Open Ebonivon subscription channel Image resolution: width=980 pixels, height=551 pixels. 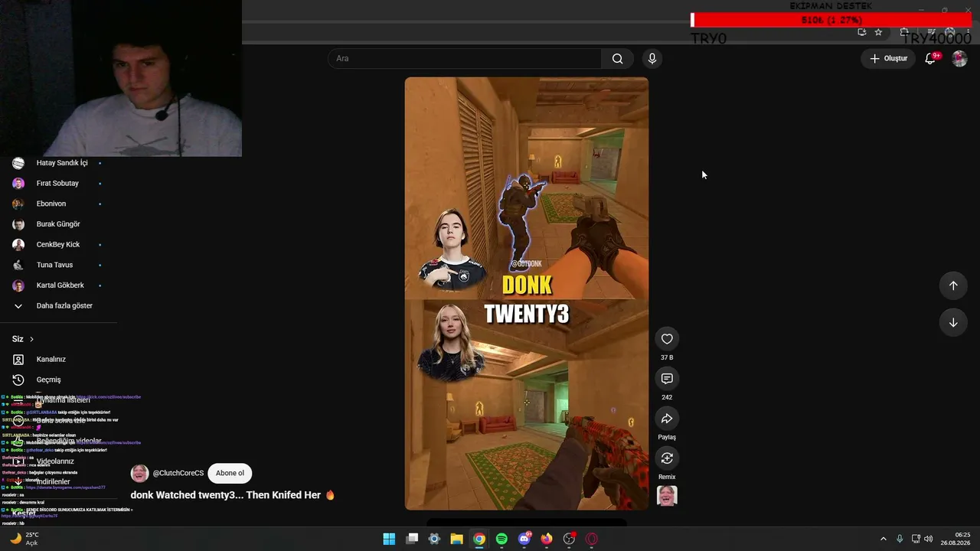coord(58,204)
